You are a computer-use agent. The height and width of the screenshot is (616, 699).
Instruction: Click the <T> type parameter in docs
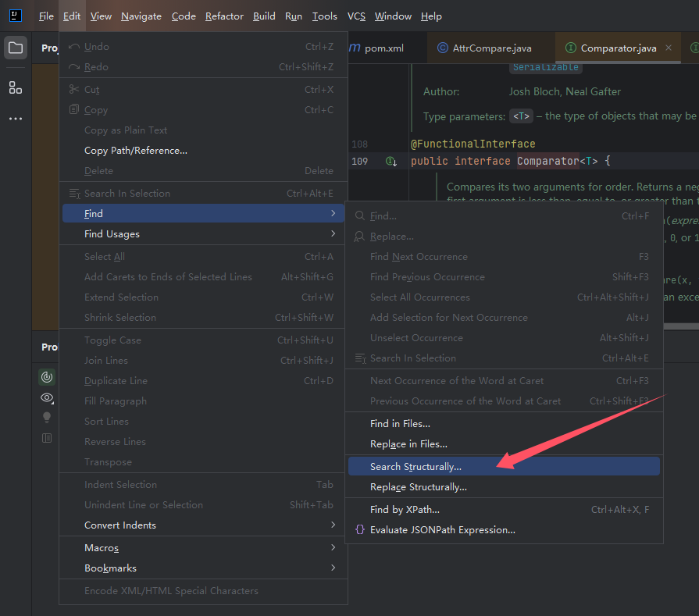click(521, 116)
